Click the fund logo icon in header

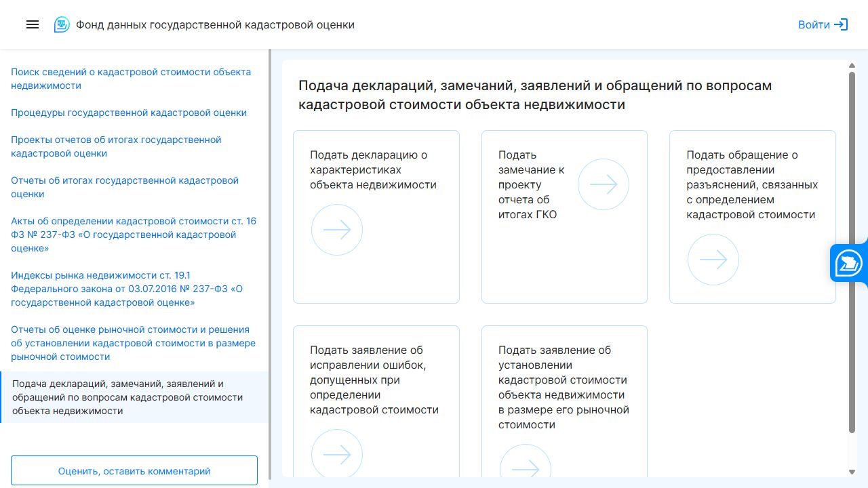pos(62,24)
